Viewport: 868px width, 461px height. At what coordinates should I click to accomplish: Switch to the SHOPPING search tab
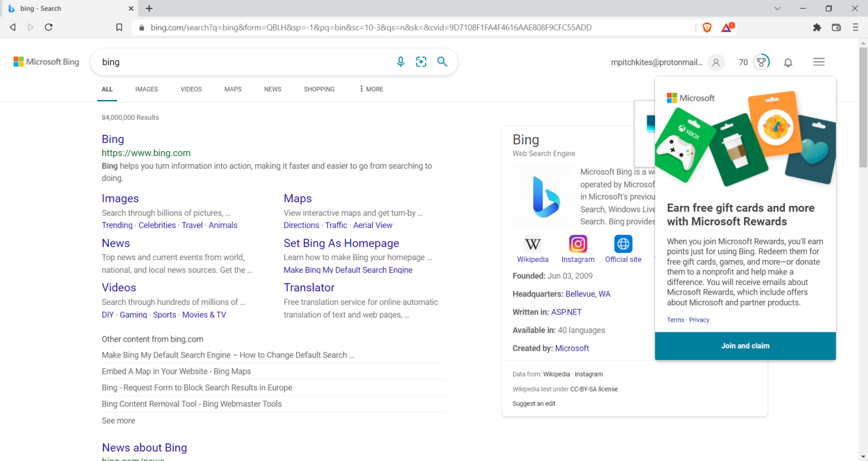(x=319, y=89)
